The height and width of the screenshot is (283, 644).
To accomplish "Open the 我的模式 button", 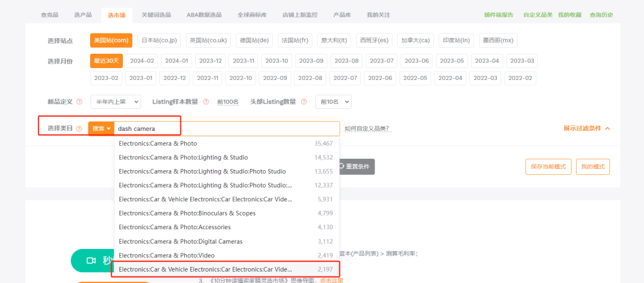I will (593, 167).
